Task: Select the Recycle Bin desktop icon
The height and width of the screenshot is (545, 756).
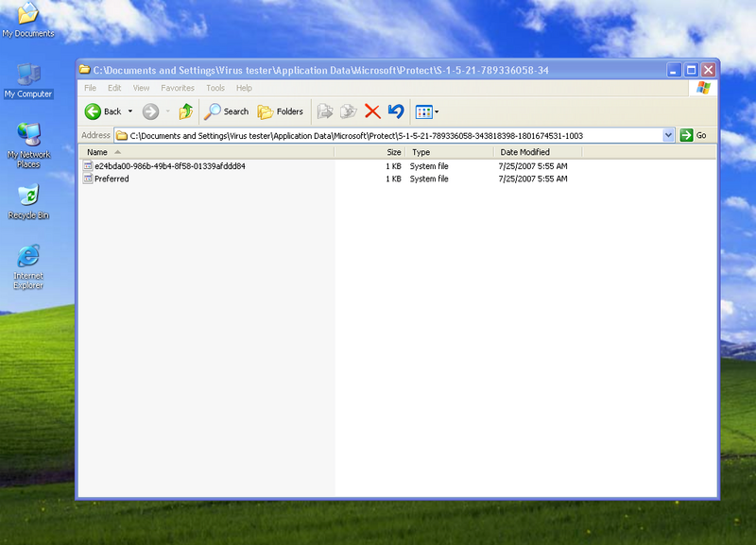Action: (x=28, y=202)
